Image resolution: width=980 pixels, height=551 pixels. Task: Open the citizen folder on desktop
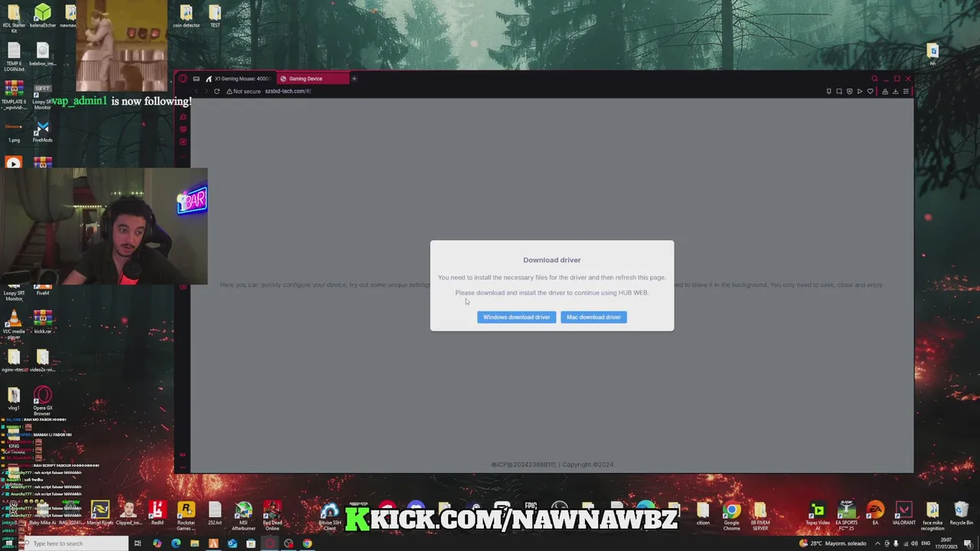coord(703,514)
